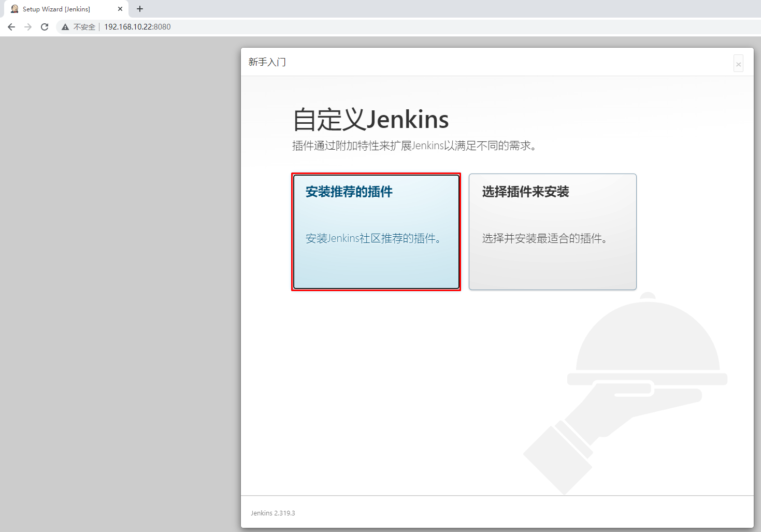This screenshot has width=761, height=532.
Task: Switch to the Setup Wizard [Jenkins] tab
Action: coord(57,9)
